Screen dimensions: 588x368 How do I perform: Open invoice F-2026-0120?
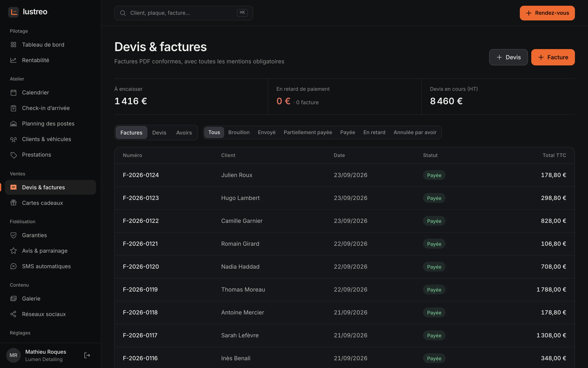click(x=141, y=267)
